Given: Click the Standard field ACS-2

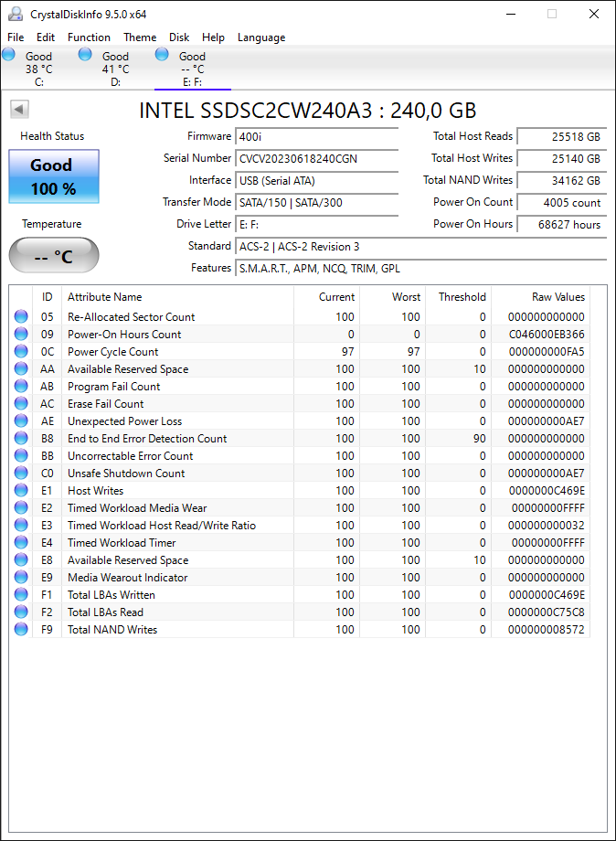Looking at the screenshot, I should pyautogui.click(x=420, y=247).
